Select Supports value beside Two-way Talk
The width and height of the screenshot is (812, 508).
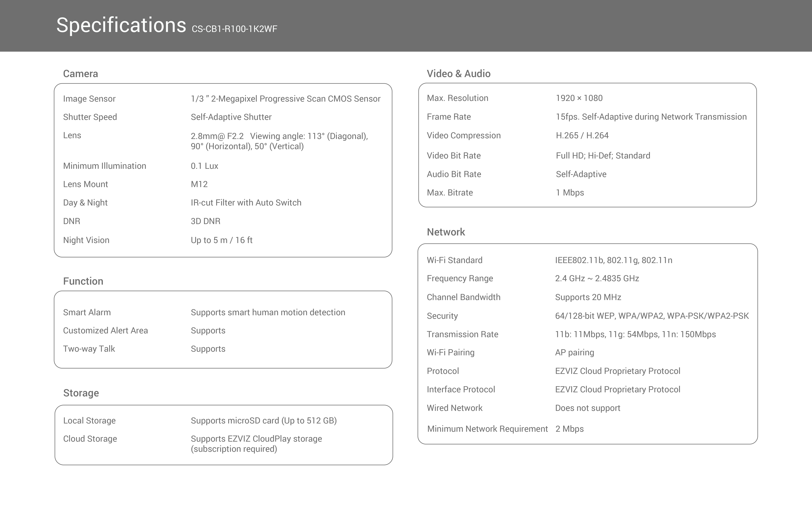tap(208, 349)
